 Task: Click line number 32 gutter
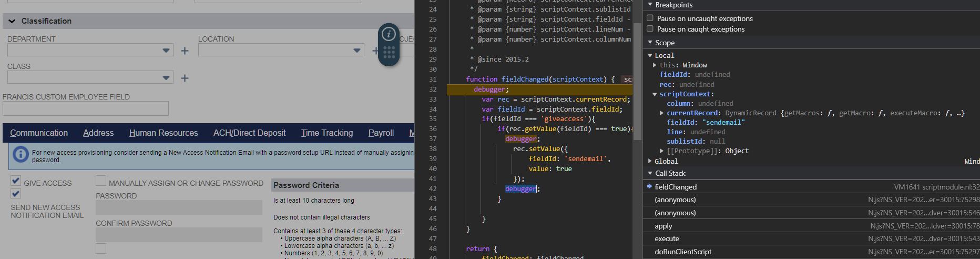tap(433, 89)
